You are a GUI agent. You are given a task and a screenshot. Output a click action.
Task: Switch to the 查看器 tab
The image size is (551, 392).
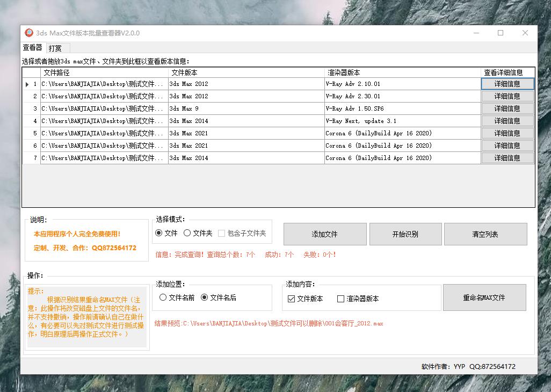pyautogui.click(x=33, y=47)
